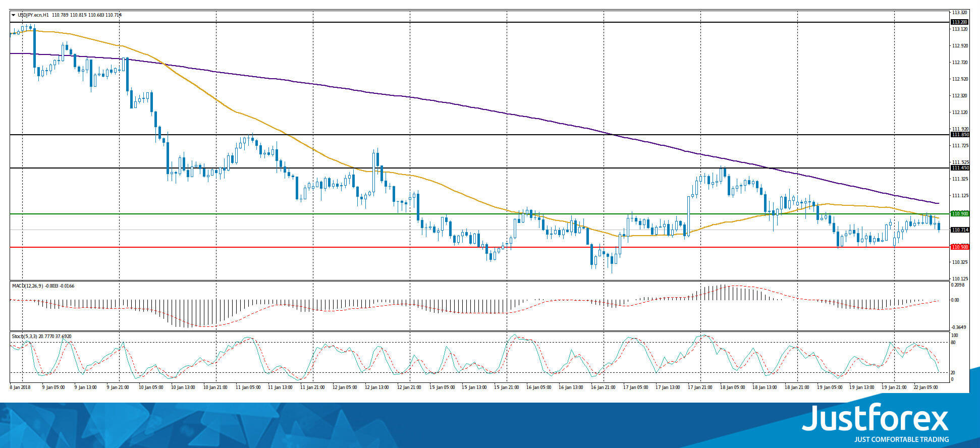
Task: Click the -0.3649 MACD scale value
Action: click(959, 327)
